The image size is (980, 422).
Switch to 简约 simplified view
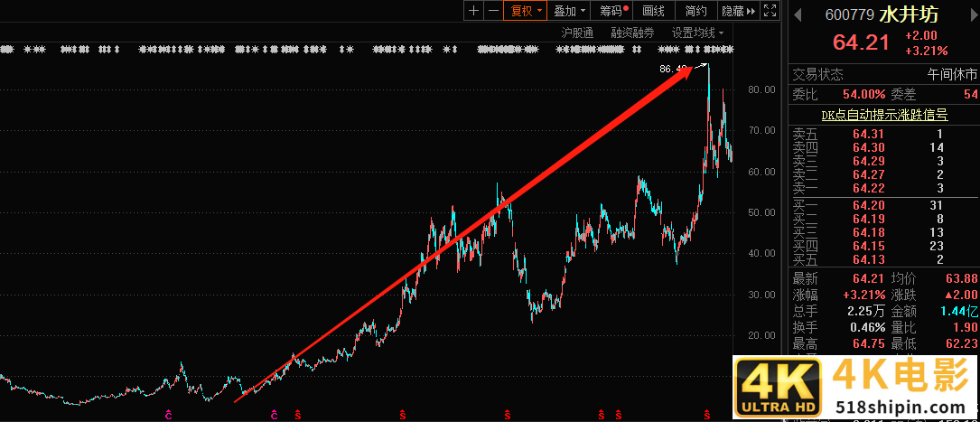click(x=695, y=11)
